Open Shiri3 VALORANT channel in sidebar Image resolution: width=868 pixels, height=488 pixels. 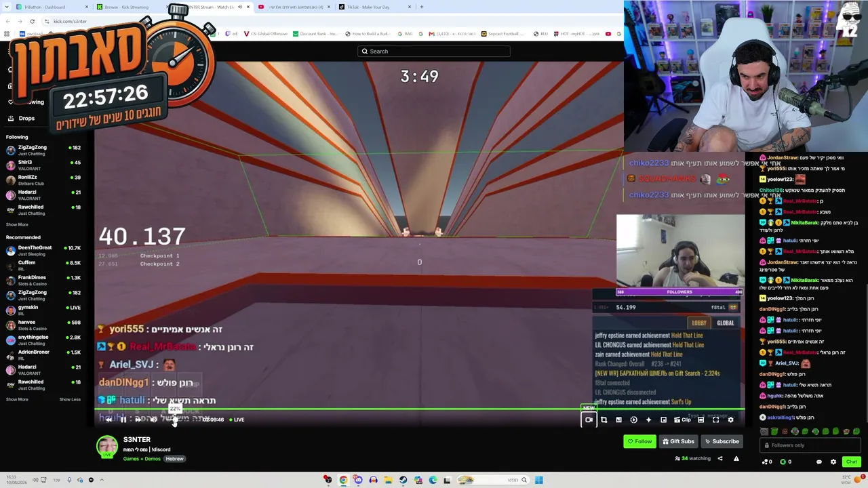click(43, 165)
